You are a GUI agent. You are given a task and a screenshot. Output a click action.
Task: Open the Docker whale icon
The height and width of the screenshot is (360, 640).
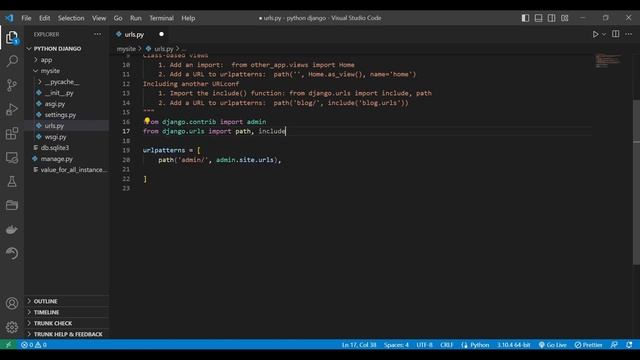(x=12, y=229)
